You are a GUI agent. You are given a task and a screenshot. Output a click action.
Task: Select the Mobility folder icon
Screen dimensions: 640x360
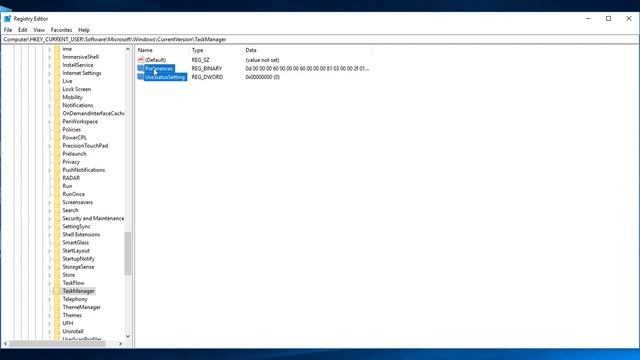pyautogui.click(x=57, y=97)
